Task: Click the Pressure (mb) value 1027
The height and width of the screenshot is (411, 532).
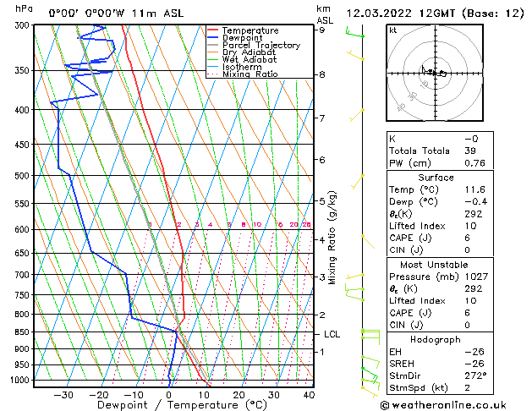Action: coord(476,277)
